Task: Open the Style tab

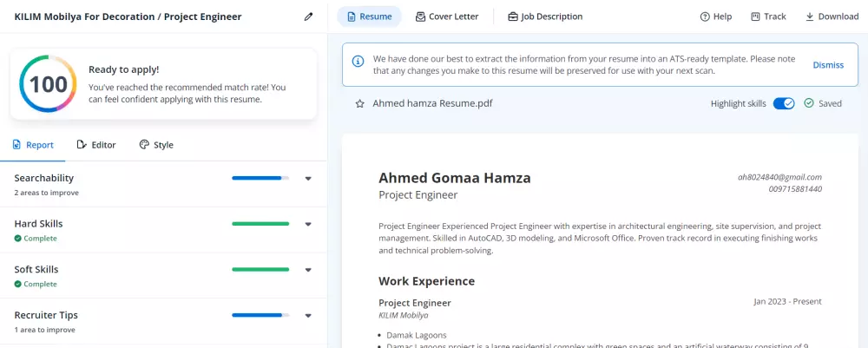Action: point(156,145)
